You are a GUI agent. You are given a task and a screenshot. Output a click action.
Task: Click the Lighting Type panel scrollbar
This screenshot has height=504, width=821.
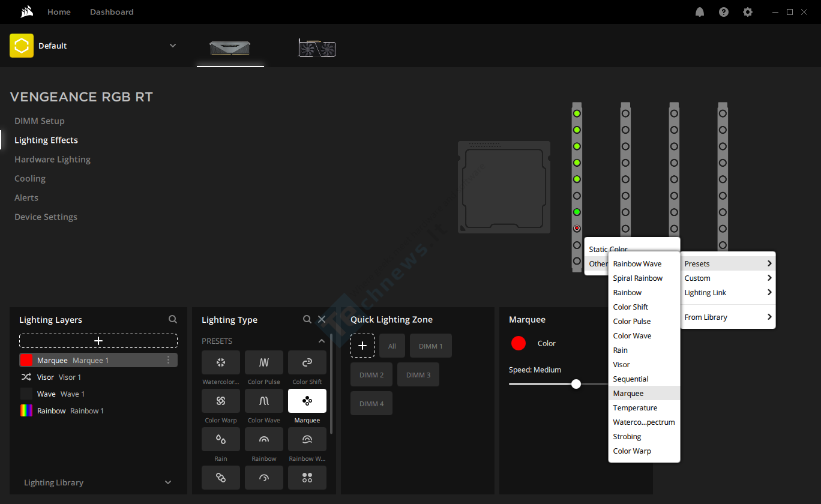click(x=331, y=384)
